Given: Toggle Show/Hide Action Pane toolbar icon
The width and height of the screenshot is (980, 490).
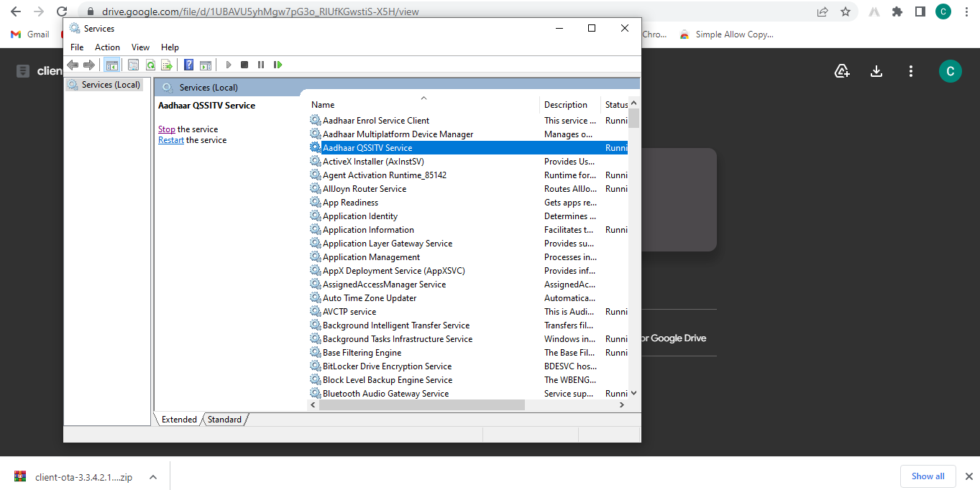Looking at the screenshot, I should tap(206, 65).
